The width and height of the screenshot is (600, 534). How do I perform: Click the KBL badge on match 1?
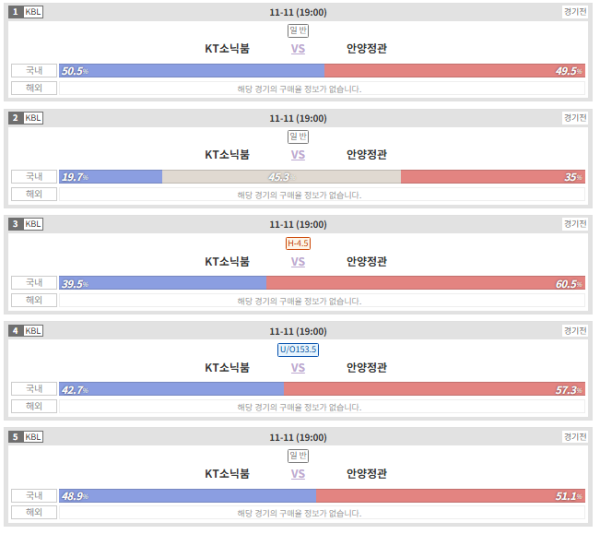(x=33, y=12)
